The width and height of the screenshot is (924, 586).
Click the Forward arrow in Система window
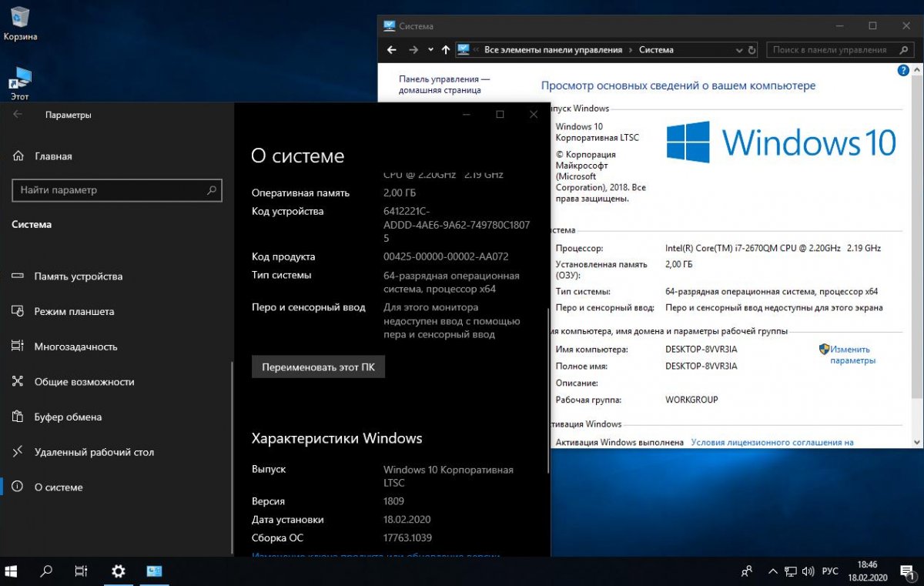[x=413, y=50]
